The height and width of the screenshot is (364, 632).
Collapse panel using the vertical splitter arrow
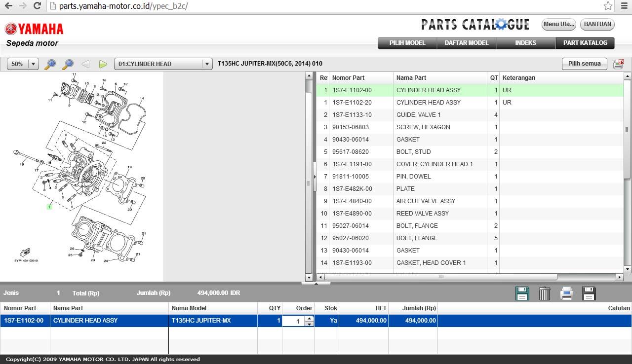(315, 177)
